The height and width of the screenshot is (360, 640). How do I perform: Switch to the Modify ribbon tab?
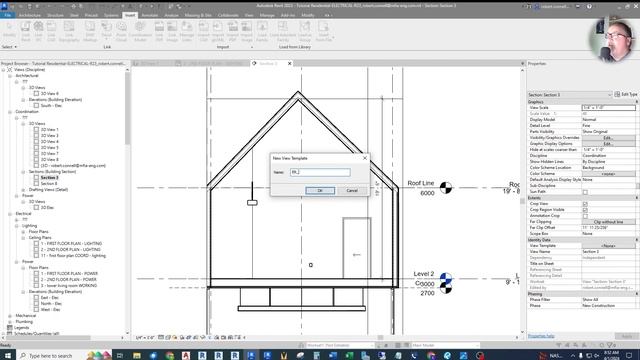point(308,15)
